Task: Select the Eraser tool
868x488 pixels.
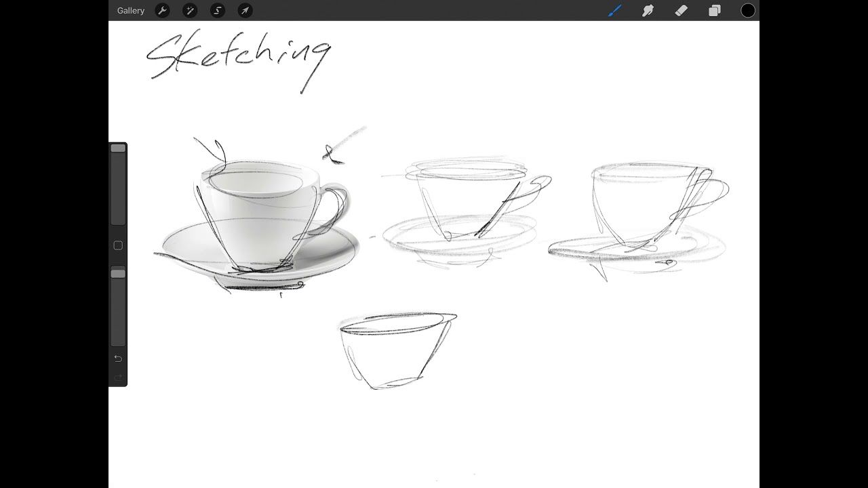Action: click(x=682, y=10)
